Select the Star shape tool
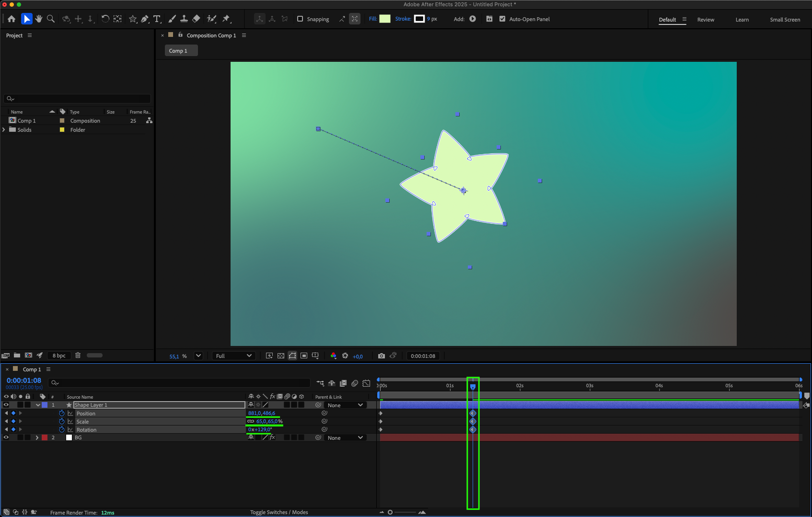The height and width of the screenshot is (517, 812). click(133, 19)
